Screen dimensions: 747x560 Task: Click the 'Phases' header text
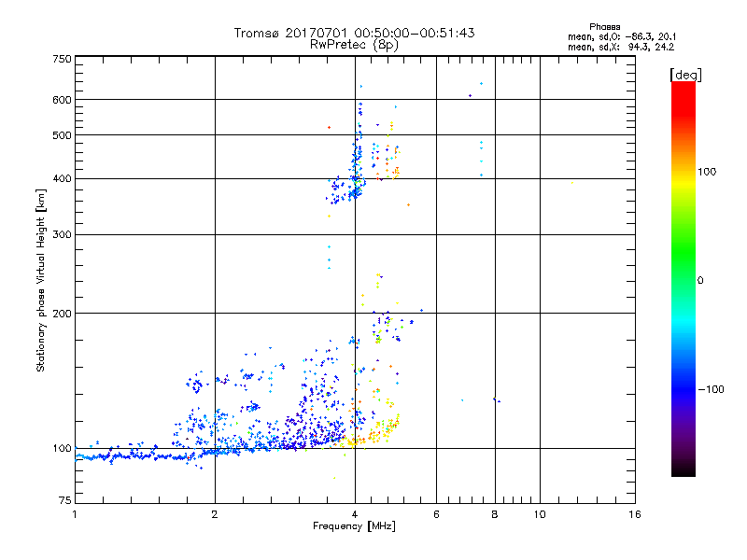[x=604, y=27]
